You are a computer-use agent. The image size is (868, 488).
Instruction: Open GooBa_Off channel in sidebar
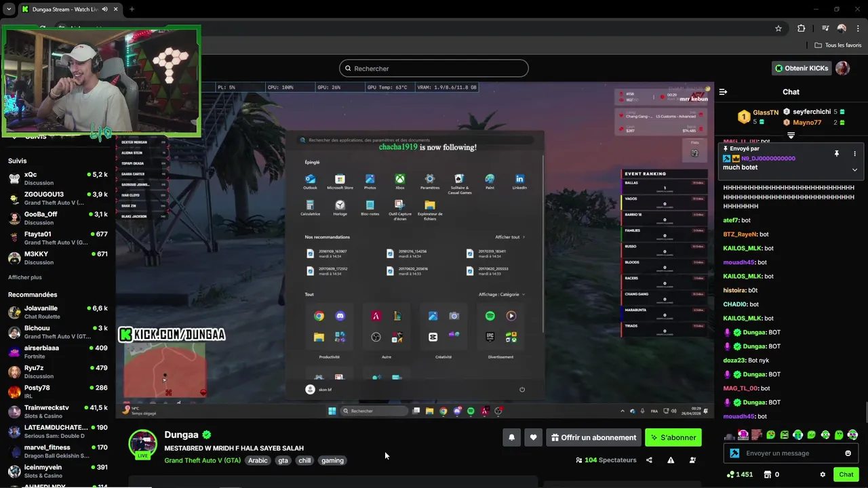[58, 218]
